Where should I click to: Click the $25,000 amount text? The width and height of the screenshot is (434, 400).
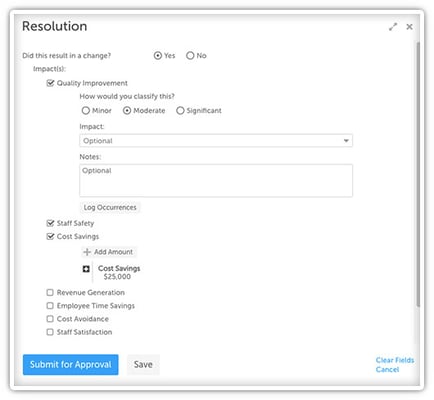point(117,277)
